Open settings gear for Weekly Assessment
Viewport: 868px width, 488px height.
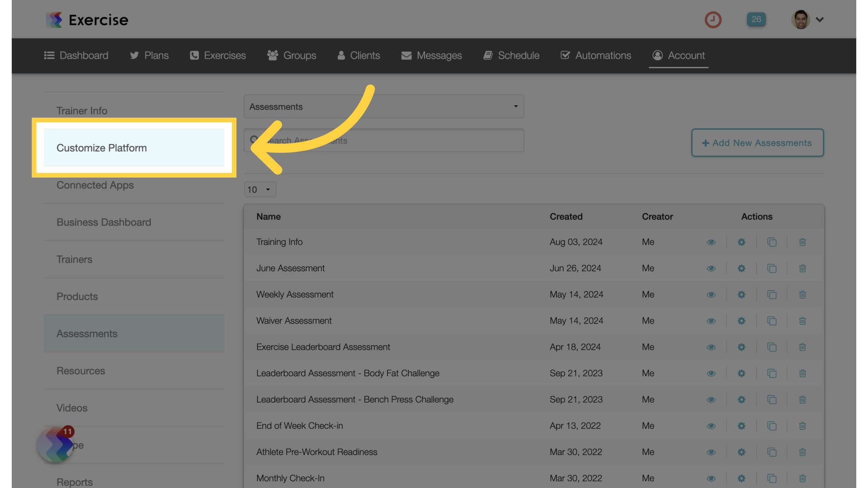click(741, 295)
